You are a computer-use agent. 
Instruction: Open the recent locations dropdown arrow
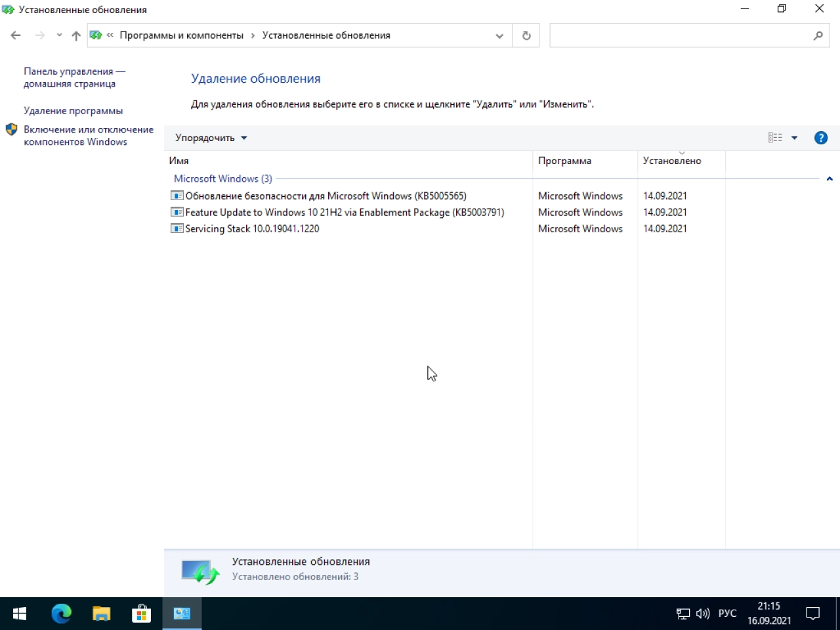pos(59,35)
